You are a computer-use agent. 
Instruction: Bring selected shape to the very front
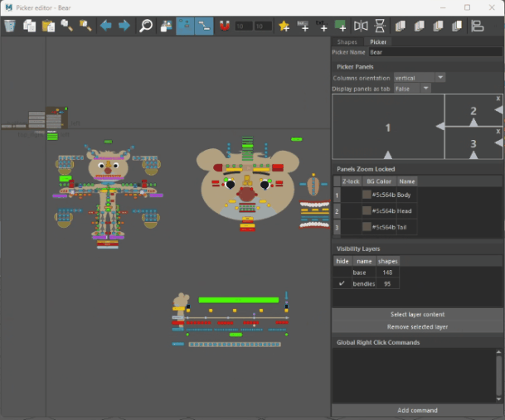tap(457, 26)
